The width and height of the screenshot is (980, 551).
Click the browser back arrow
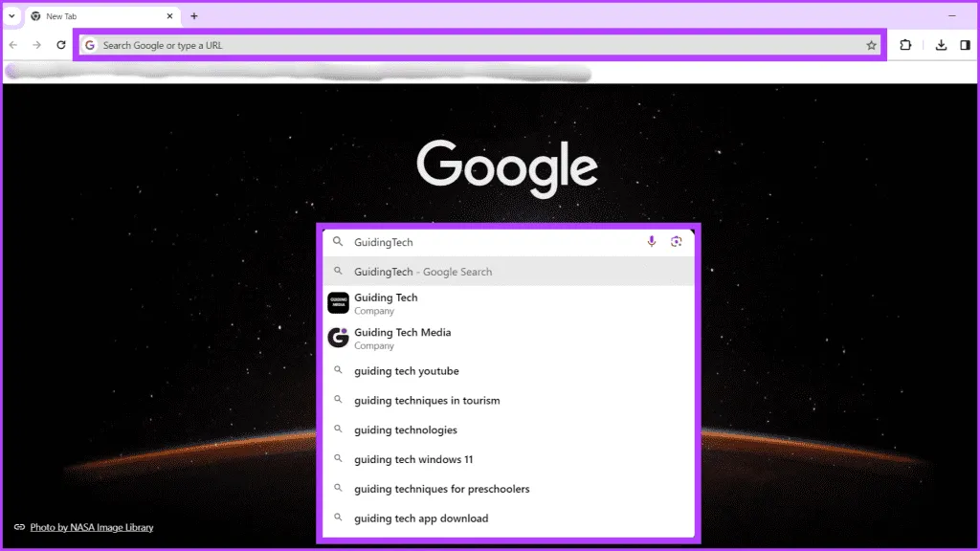[12, 45]
